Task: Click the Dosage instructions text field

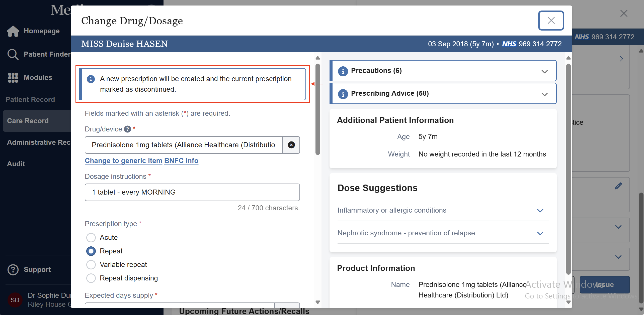Action: (192, 192)
